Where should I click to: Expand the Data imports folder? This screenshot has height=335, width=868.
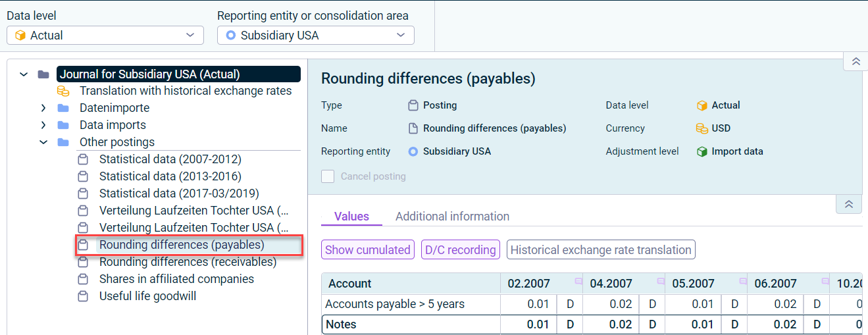coord(43,125)
